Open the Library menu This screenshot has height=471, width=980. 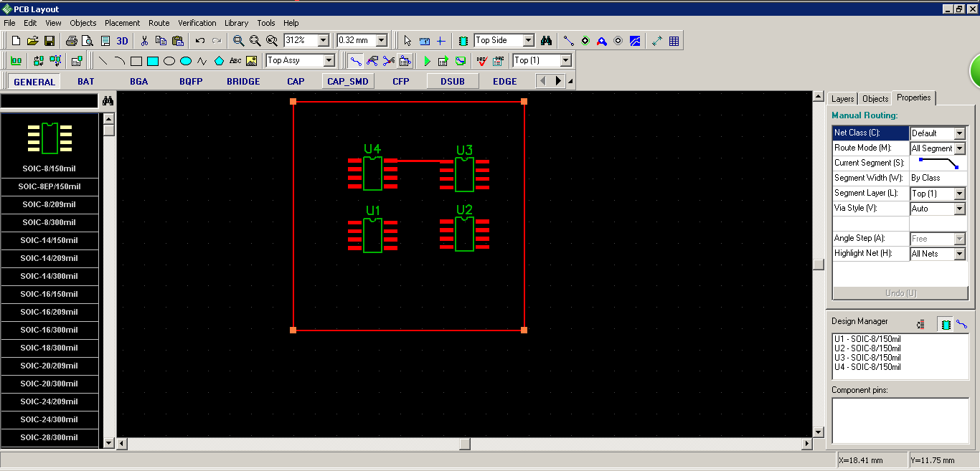(x=236, y=23)
